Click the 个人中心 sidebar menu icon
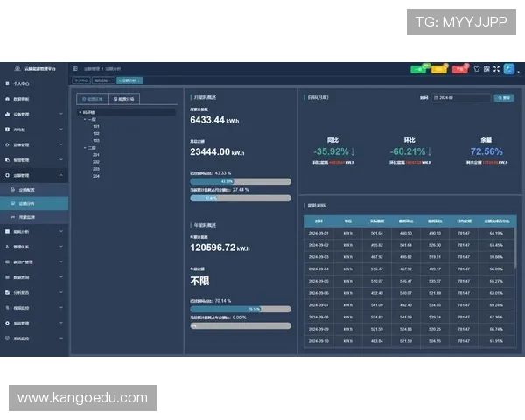The width and height of the screenshot is (525, 420). tap(7, 83)
